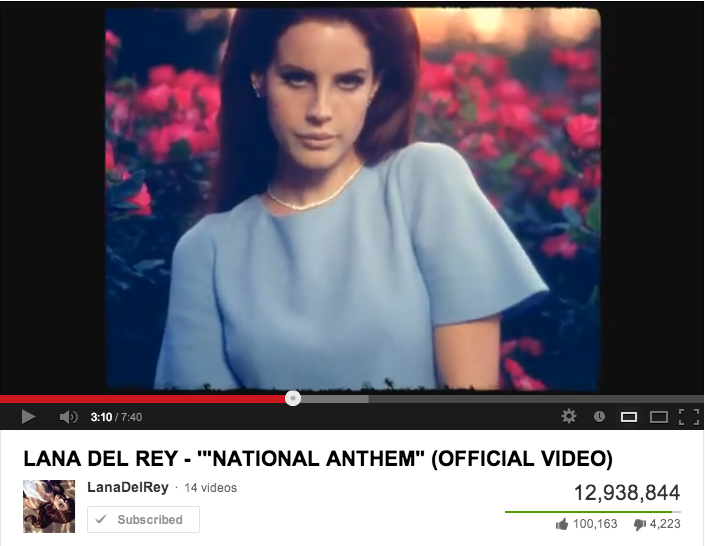Switch to the small player size icon
705x546 pixels.
(x=629, y=417)
